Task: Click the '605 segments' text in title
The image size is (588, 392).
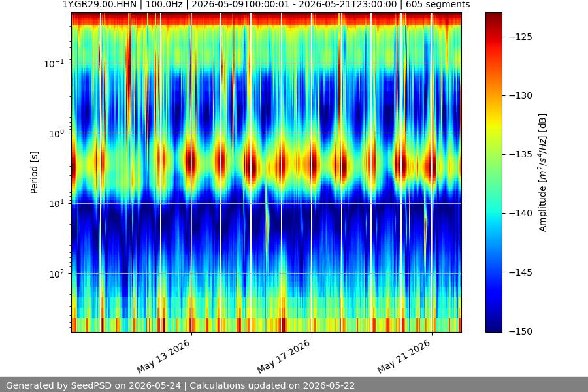Action: (x=438, y=5)
